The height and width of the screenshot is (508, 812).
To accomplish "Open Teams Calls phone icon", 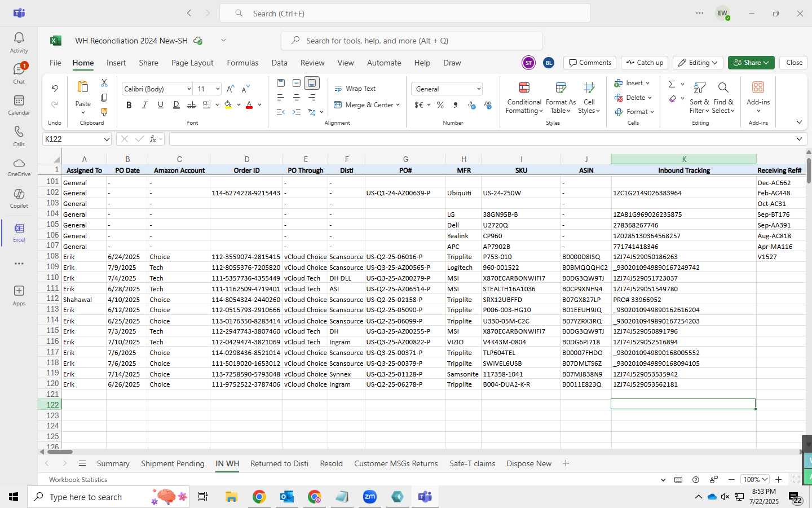I will 19,132.
